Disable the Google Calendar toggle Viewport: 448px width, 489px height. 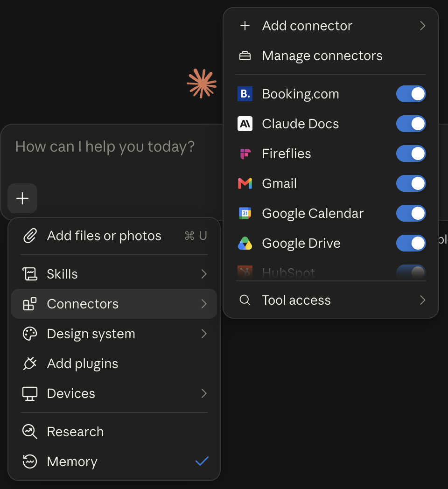tap(411, 213)
